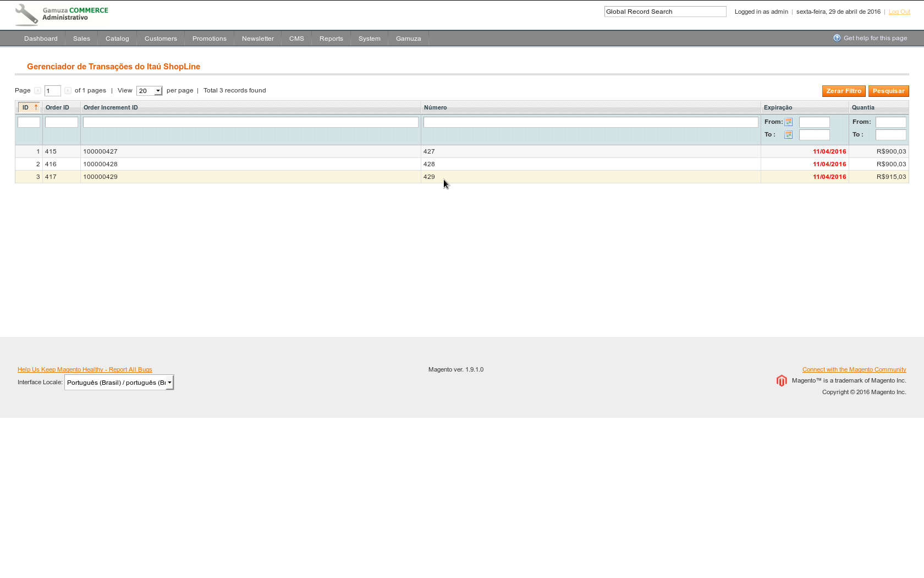The width and height of the screenshot is (924, 578).
Task: Click the help question mark icon
Action: [x=837, y=38]
